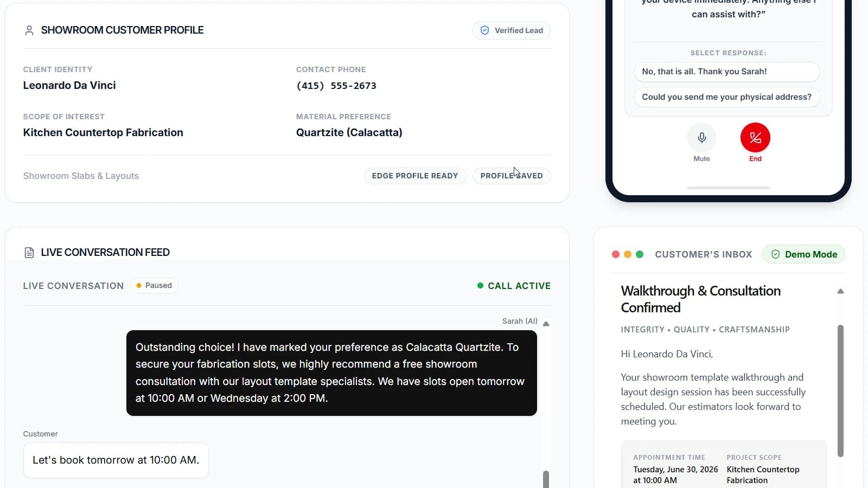
Task: Mute the call microphone
Action: (701, 138)
